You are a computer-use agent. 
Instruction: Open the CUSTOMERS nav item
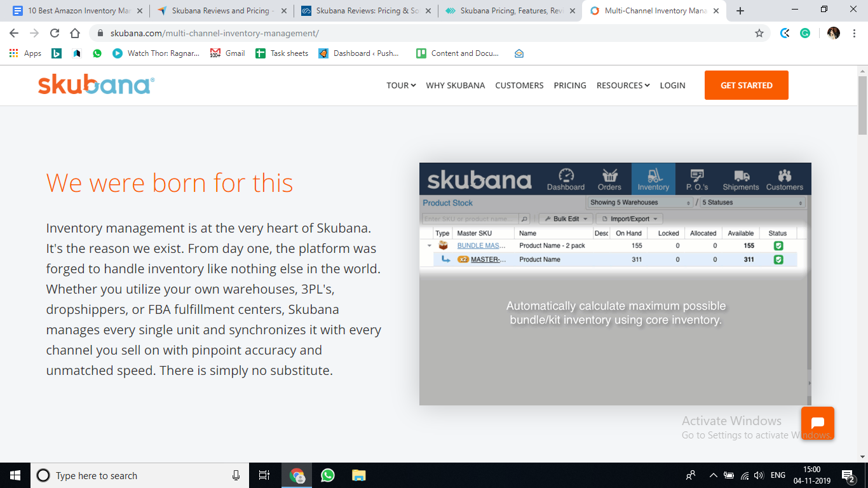pos(519,85)
